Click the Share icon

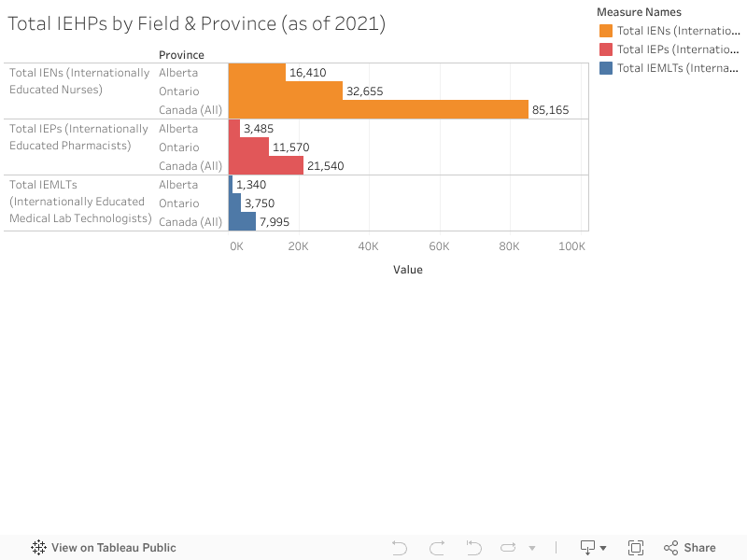(x=689, y=548)
